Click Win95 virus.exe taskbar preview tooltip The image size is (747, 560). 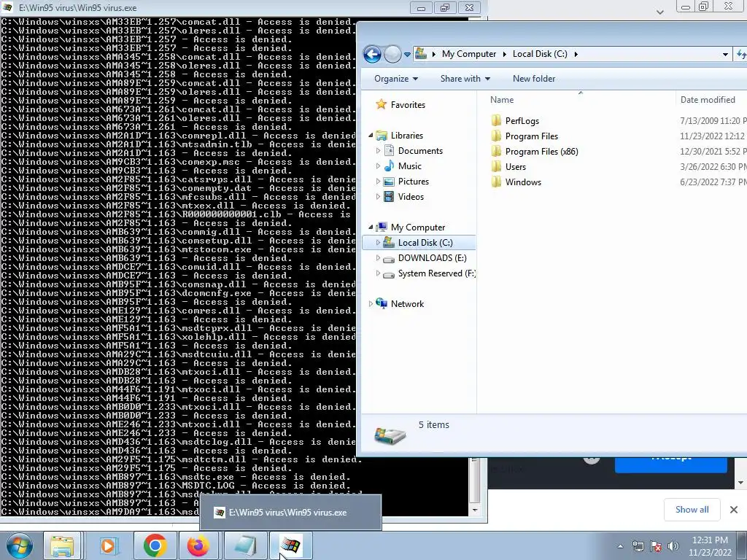tap(290, 513)
